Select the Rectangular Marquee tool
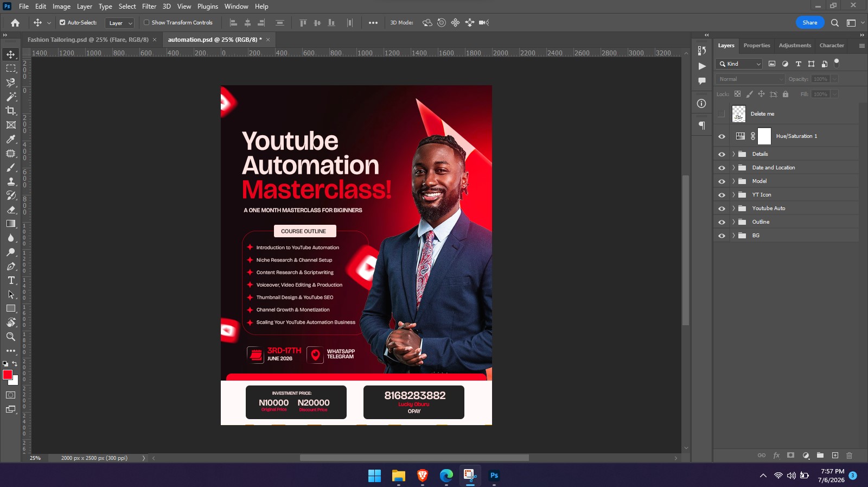Viewport: 868px width, 487px height. (11, 68)
